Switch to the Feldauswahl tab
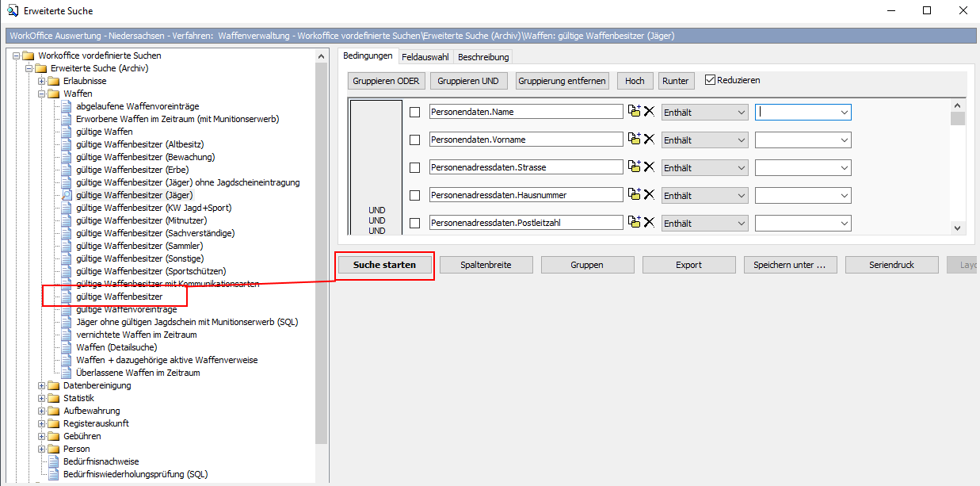Image resolution: width=980 pixels, height=486 pixels. click(x=425, y=57)
